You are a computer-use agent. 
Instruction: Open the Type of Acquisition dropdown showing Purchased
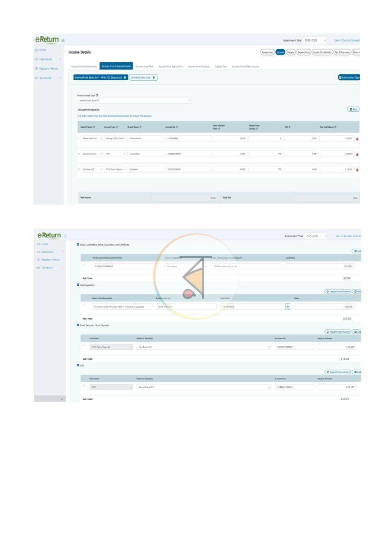pos(186,266)
